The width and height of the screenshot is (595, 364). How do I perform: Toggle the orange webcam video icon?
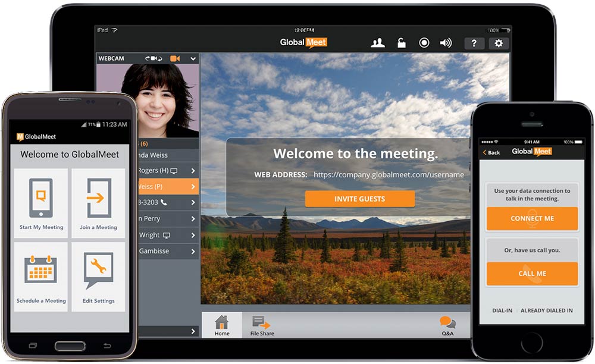(175, 58)
